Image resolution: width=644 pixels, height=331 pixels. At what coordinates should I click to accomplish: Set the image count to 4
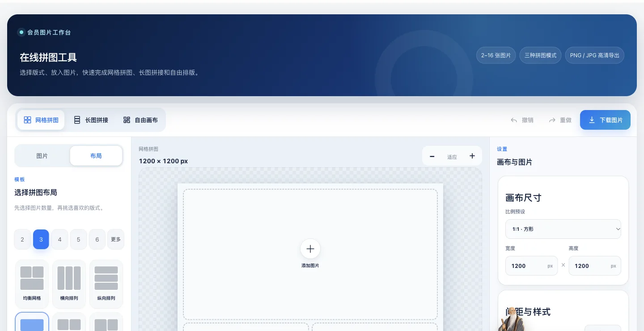(59, 239)
